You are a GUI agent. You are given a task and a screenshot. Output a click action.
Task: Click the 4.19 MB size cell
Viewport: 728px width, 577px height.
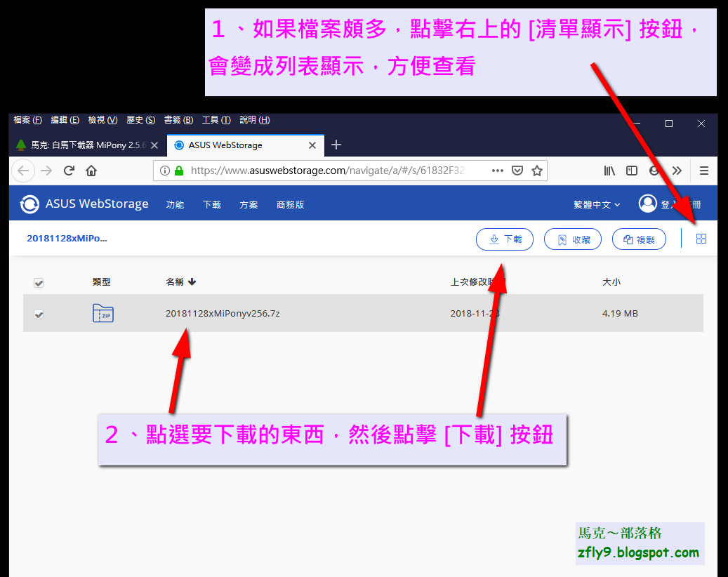pyautogui.click(x=620, y=313)
